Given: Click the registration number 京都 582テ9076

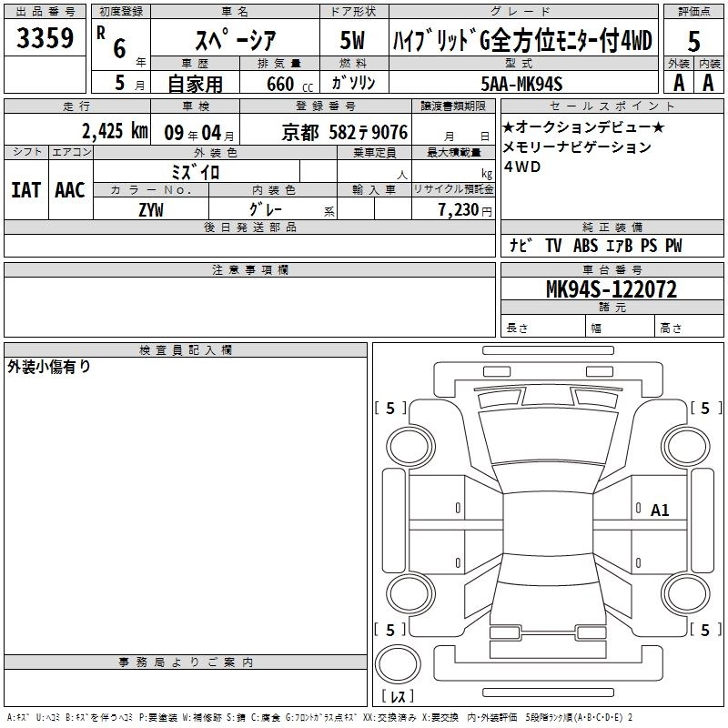Looking at the screenshot, I should pyautogui.click(x=345, y=133).
